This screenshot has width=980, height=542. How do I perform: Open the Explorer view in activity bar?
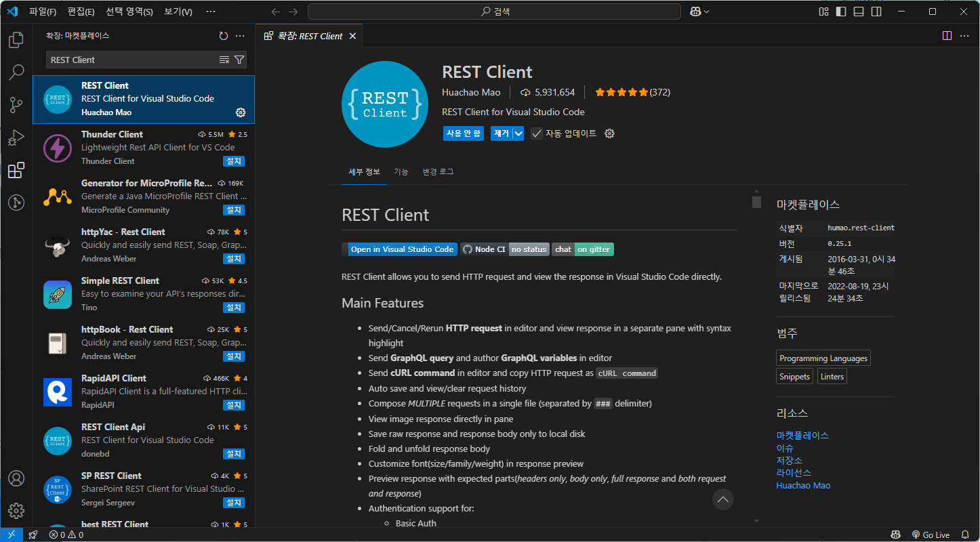16,40
